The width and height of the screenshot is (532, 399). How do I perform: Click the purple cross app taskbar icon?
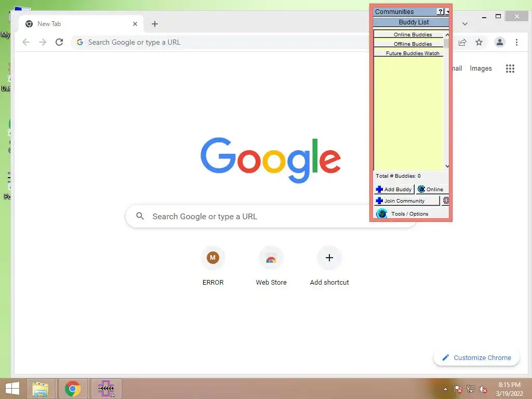coord(106,389)
